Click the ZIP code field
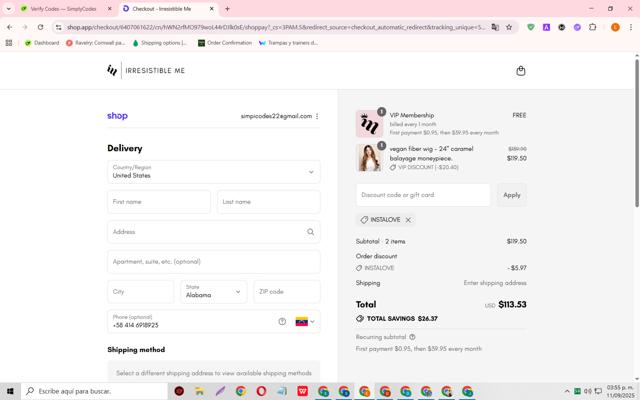640x400 pixels. [287, 291]
